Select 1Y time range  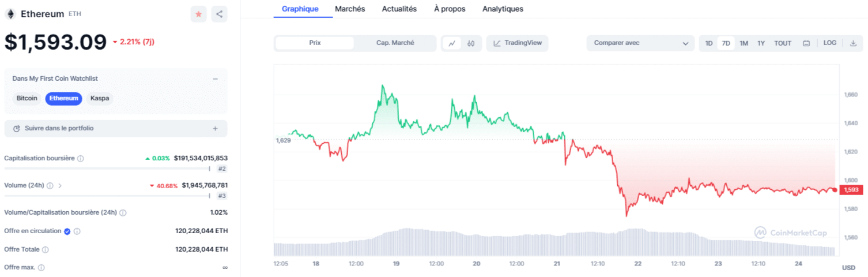(761, 43)
